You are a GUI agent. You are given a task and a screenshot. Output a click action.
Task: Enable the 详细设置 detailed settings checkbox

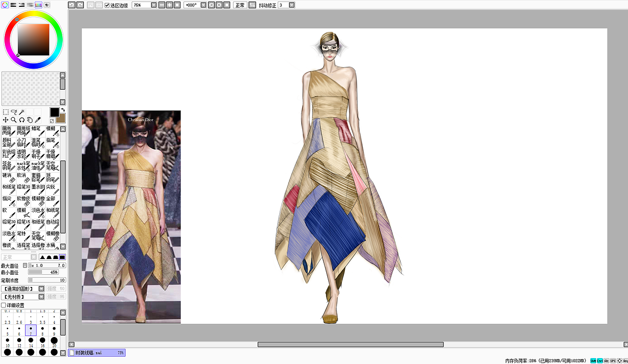coord(4,305)
